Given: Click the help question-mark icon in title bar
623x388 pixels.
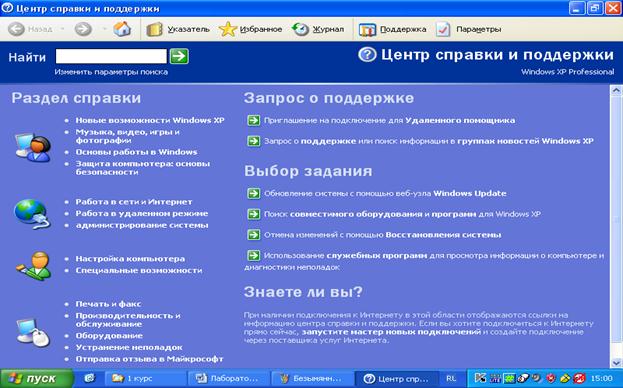Looking at the screenshot, I should pos(7,8).
